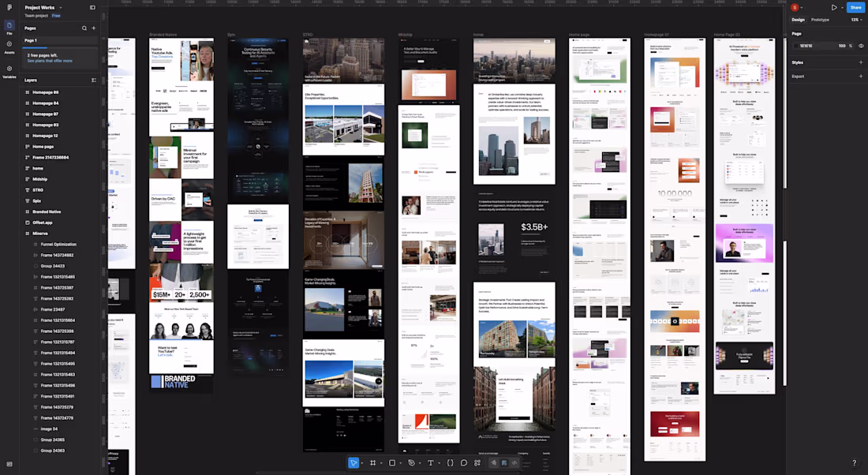Click the Free plan badge
868x475 pixels.
click(x=56, y=16)
